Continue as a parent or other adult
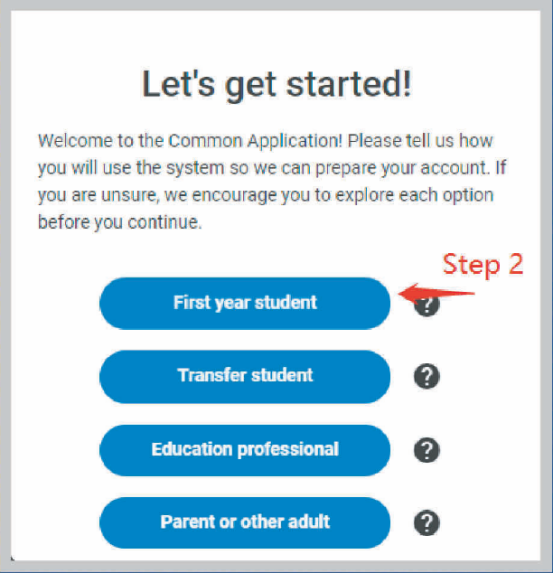 (x=245, y=523)
